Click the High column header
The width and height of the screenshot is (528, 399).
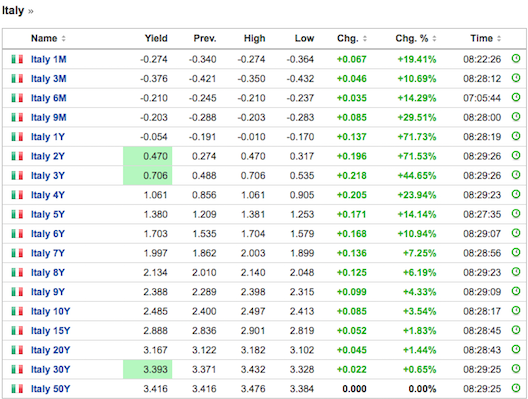pyautogui.click(x=255, y=38)
